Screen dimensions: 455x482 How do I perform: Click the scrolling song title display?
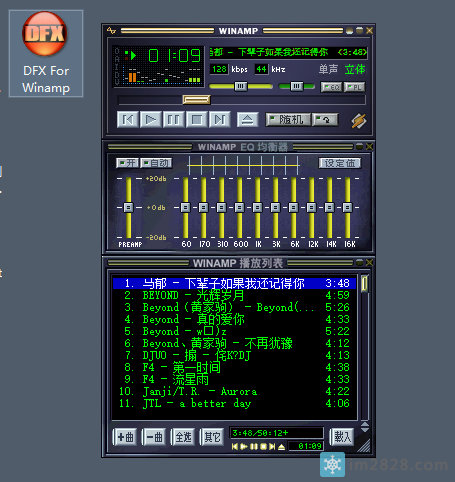click(288, 52)
